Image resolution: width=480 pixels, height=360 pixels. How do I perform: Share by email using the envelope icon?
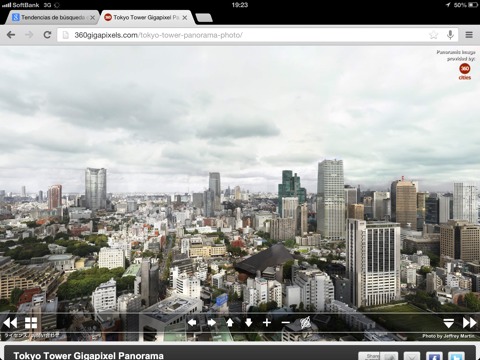(412, 356)
